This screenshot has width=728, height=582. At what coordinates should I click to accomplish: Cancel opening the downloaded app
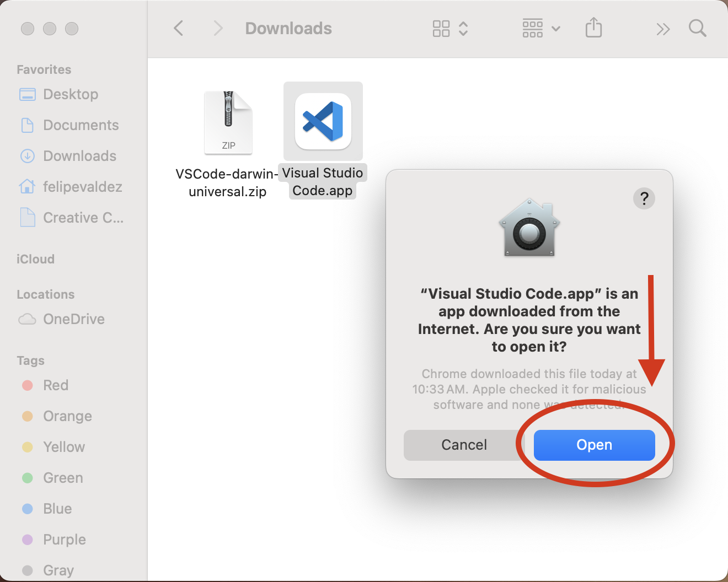coord(464,445)
